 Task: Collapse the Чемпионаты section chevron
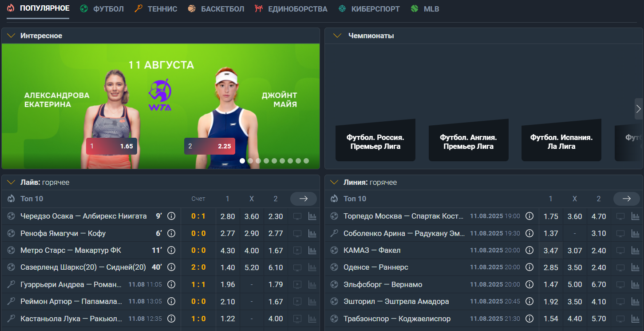click(337, 36)
